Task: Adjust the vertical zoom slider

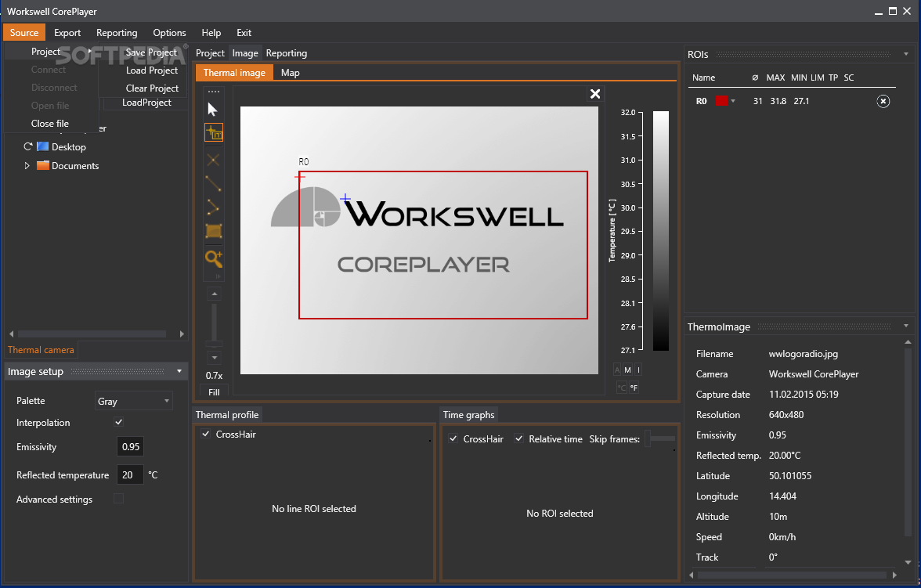Action: click(x=215, y=326)
